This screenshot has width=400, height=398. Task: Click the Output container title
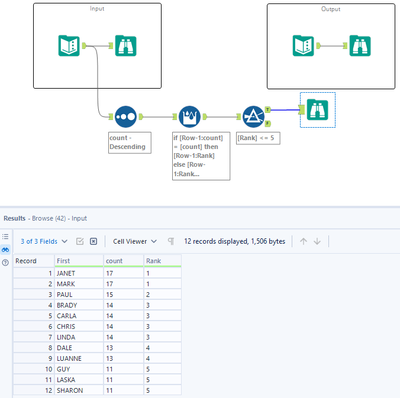pos(331,9)
